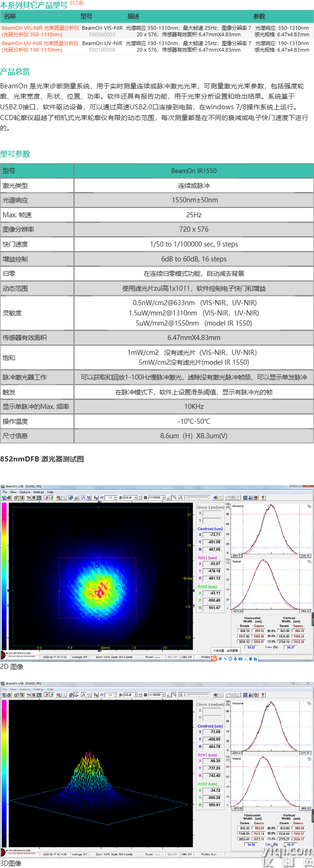Click the gain sparkle icon in 3D toolbar
This screenshot has width=314, height=868.
101,694
